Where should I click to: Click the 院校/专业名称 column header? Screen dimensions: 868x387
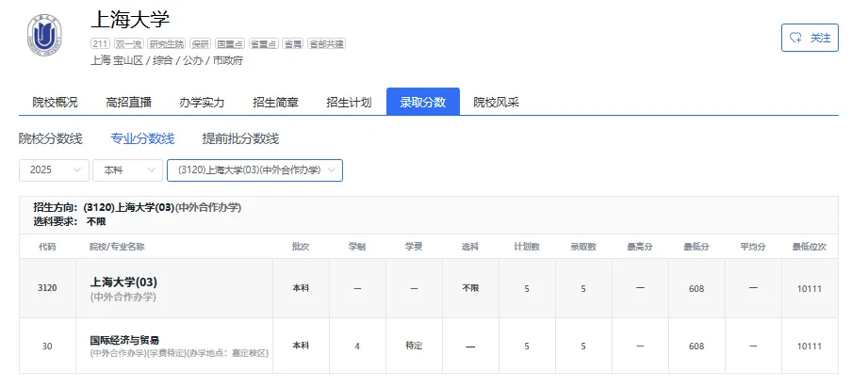[118, 247]
